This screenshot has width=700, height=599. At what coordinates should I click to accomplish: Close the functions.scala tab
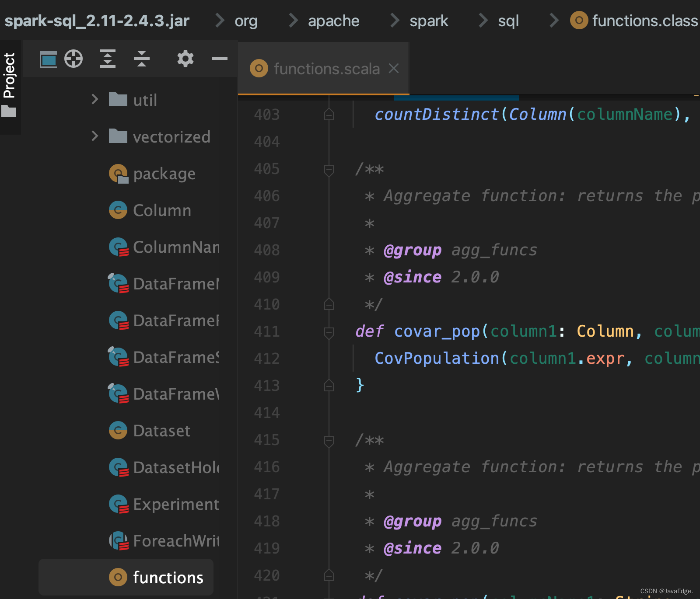394,68
